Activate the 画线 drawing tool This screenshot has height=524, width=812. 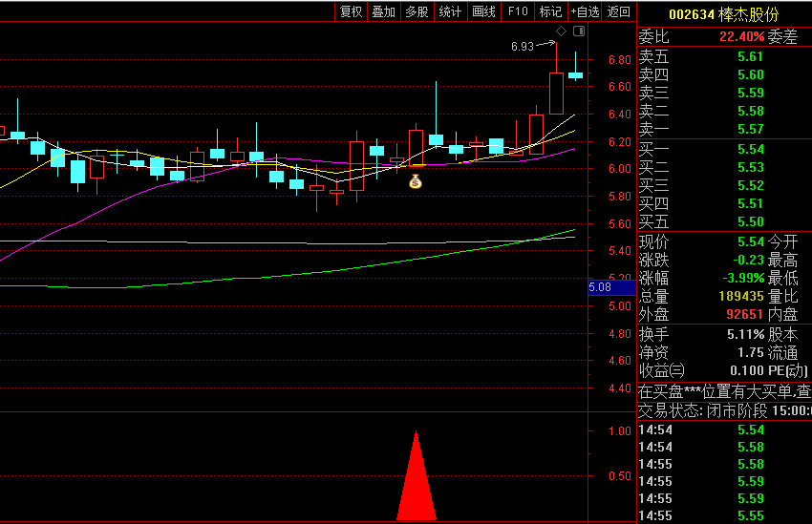[x=484, y=11]
